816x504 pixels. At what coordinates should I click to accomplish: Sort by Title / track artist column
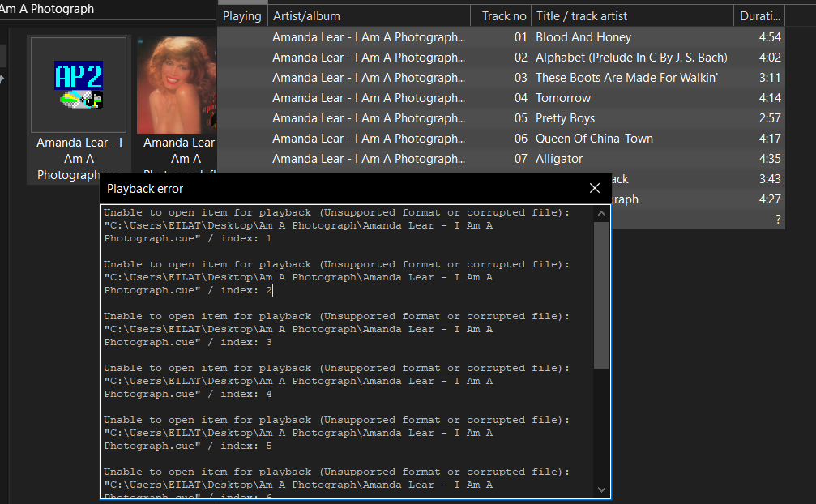(632, 16)
